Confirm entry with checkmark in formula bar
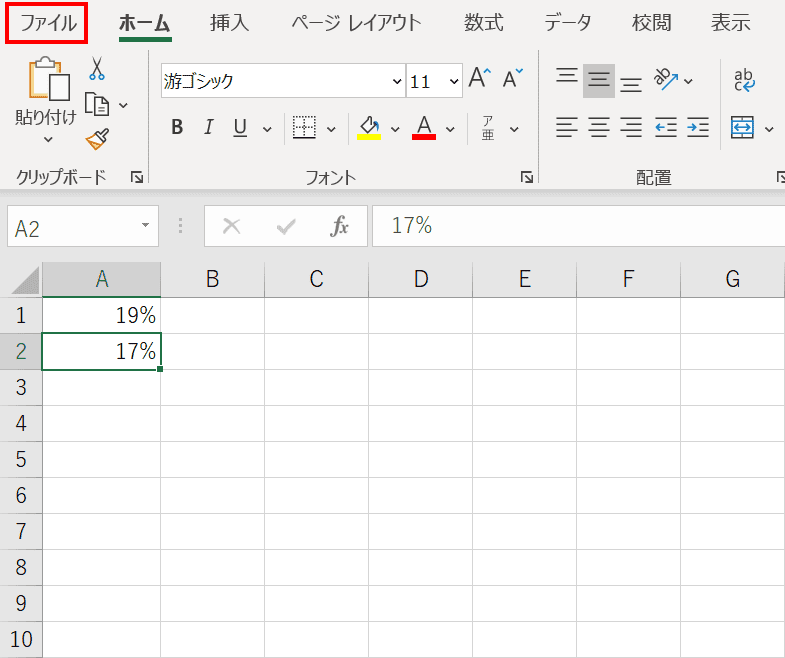 pyautogui.click(x=286, y=226)
